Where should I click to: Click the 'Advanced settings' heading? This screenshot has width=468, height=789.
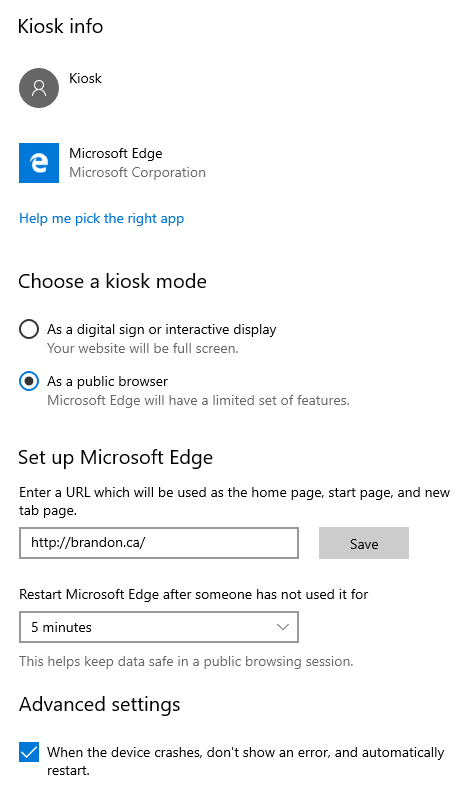(100, 704)
